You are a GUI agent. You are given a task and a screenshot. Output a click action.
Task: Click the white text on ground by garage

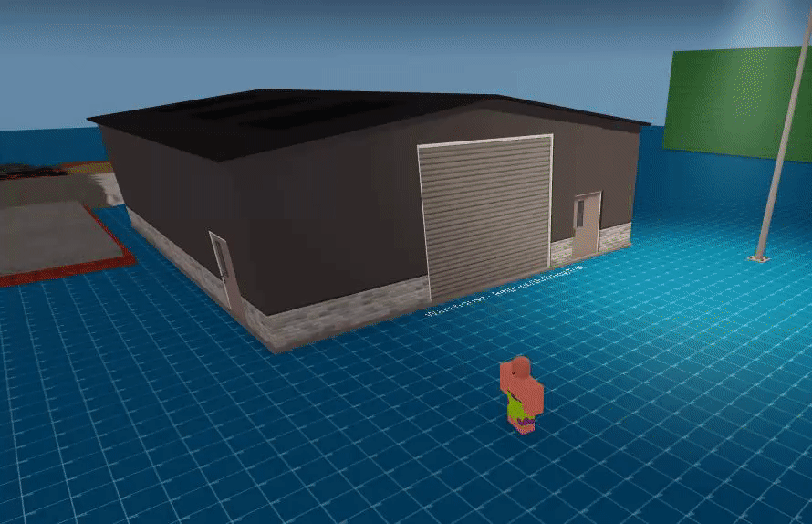(x=504, y=291)
